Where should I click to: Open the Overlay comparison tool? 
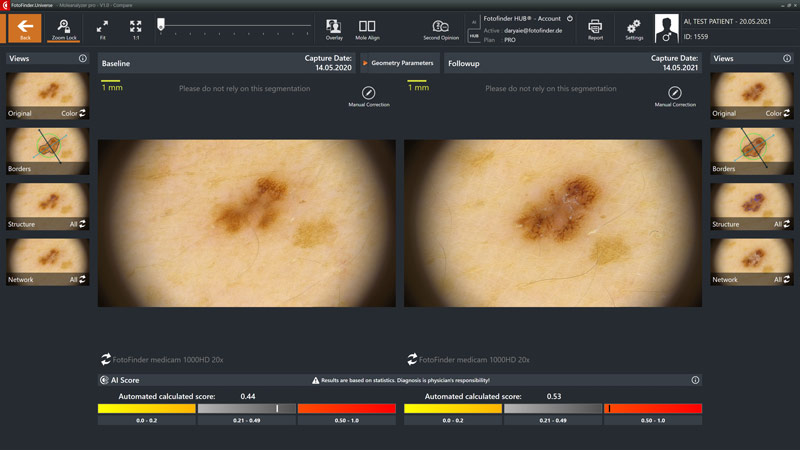(x=334, y=29)
